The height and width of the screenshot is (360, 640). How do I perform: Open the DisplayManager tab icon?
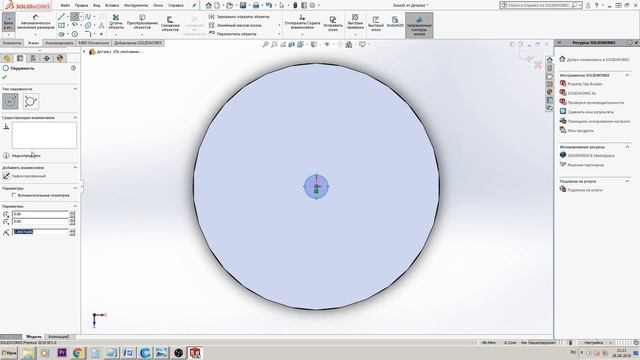click(x=60, y=58)
